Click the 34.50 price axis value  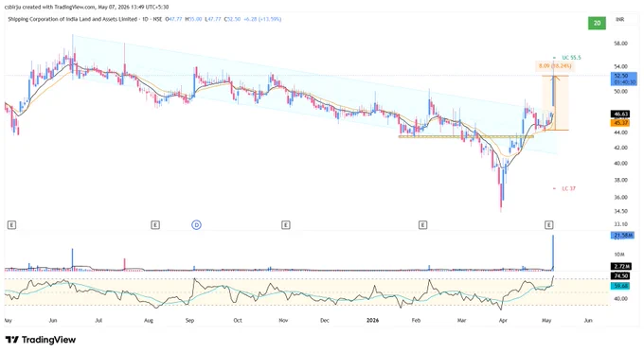(620, 211)
